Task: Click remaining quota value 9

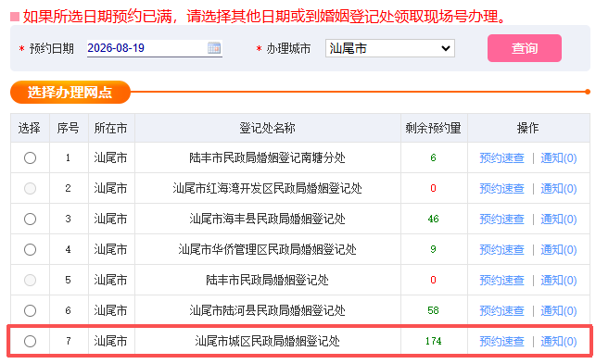Action: 433,250
